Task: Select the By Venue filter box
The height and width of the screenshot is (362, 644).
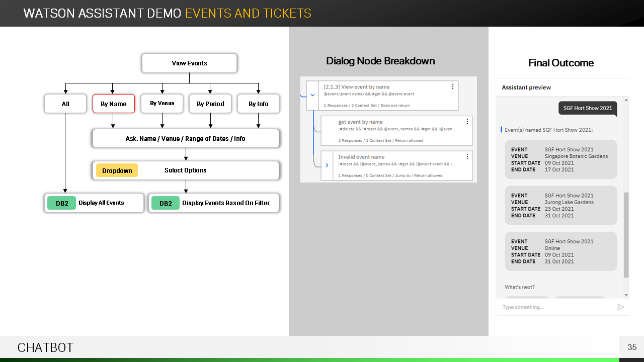Action: pos(162,104)
